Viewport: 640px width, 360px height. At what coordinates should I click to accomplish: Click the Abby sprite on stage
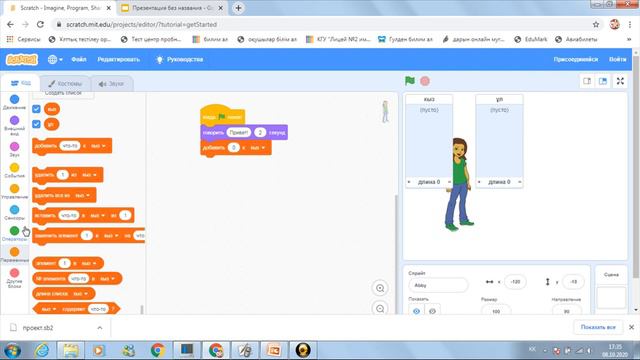click(459, 184)
